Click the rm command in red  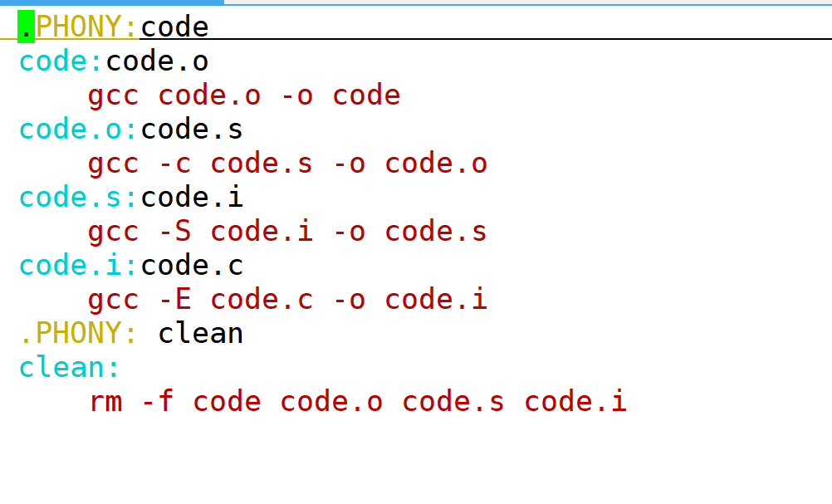pyautogui.click(x=105, y=402)
